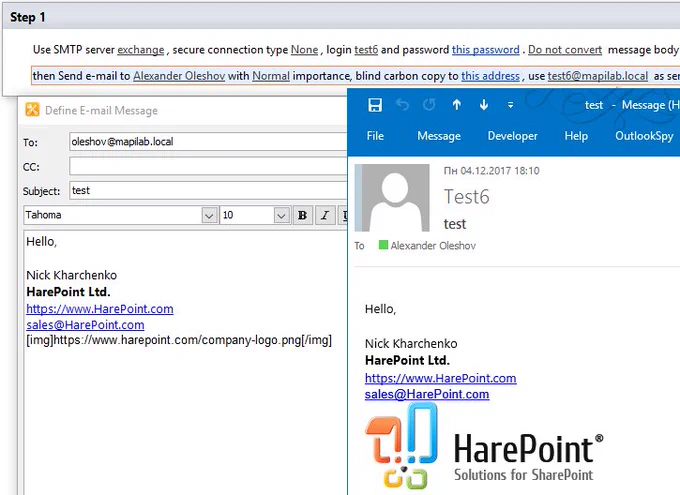This screenshot has height=495, width=680.
Task: Click the Test6 sender name in Outlook message
Action: tap(467, 197)
